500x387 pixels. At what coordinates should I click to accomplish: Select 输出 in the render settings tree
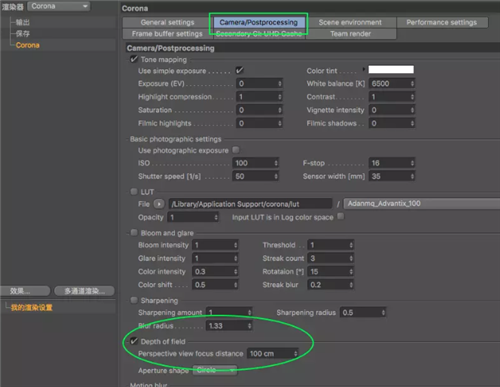click(23, 22)
